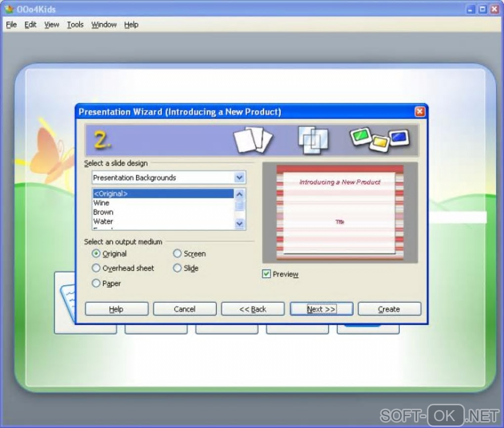Click the slide design list scroll-up arrow
This screenshot has height=428, width=504.
point(240,194)
